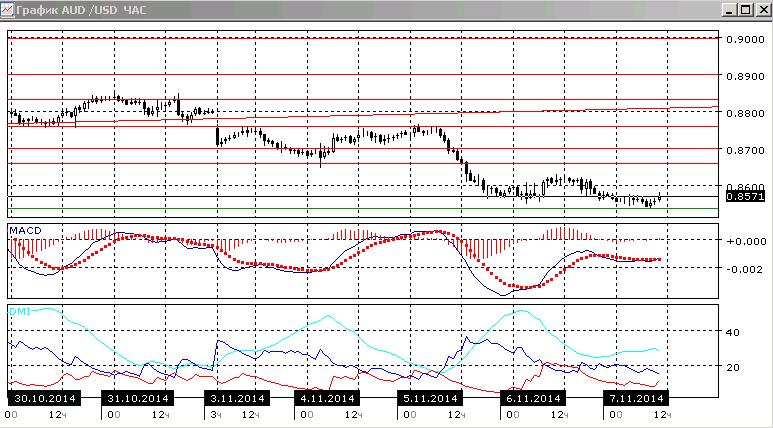
Task: Click the 0.8900 price axis label
Action: point(745,76)
